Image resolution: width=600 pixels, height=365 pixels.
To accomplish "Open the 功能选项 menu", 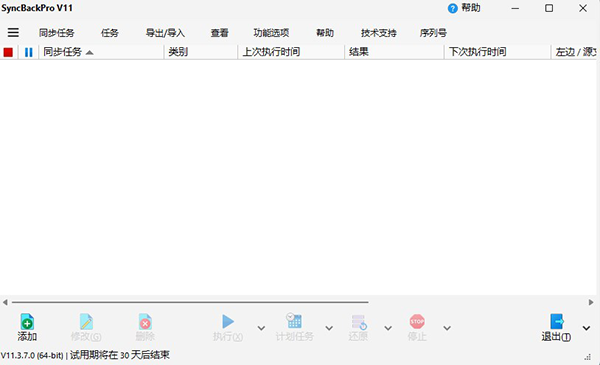I will click(x=271, y=33).
